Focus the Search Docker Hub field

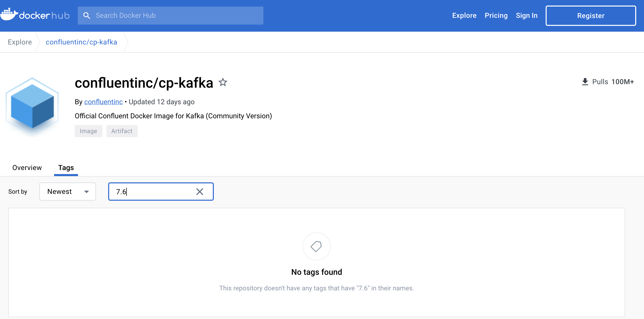point(176,16)
